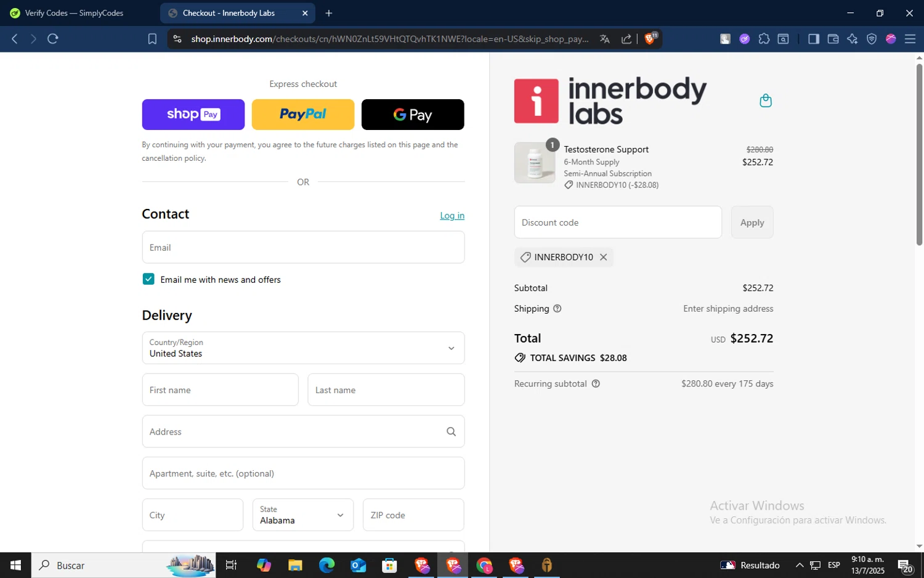Screen dimensions: 924x578
Task: Click the page vertical scrollbar
Action: pos(919,154)
